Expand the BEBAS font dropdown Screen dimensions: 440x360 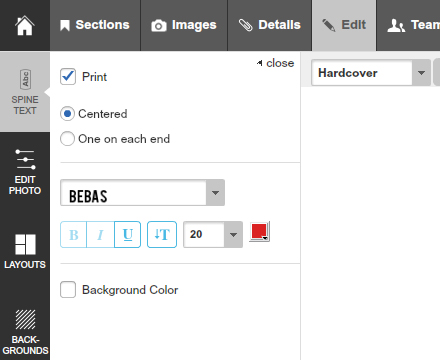142,193
